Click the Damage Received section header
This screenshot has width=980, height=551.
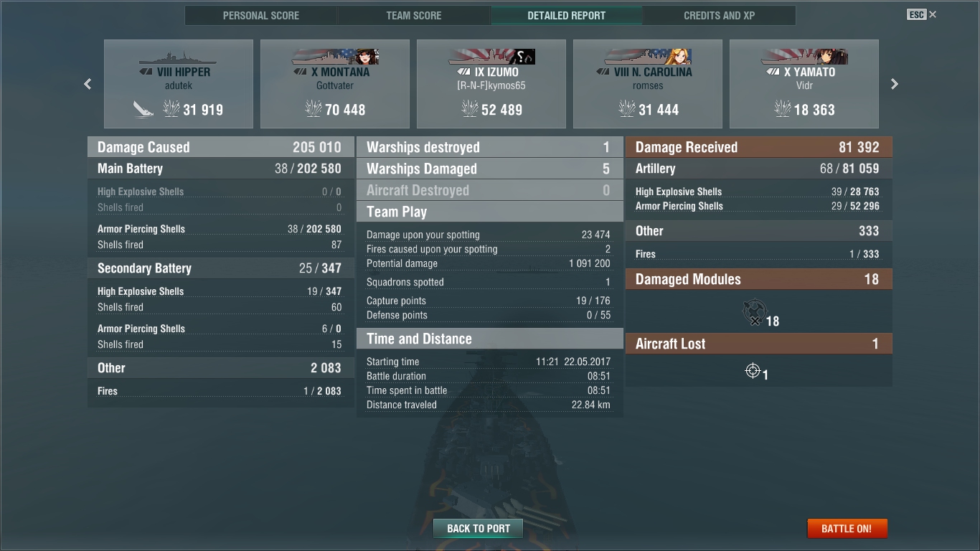click(x=759, y=147)
